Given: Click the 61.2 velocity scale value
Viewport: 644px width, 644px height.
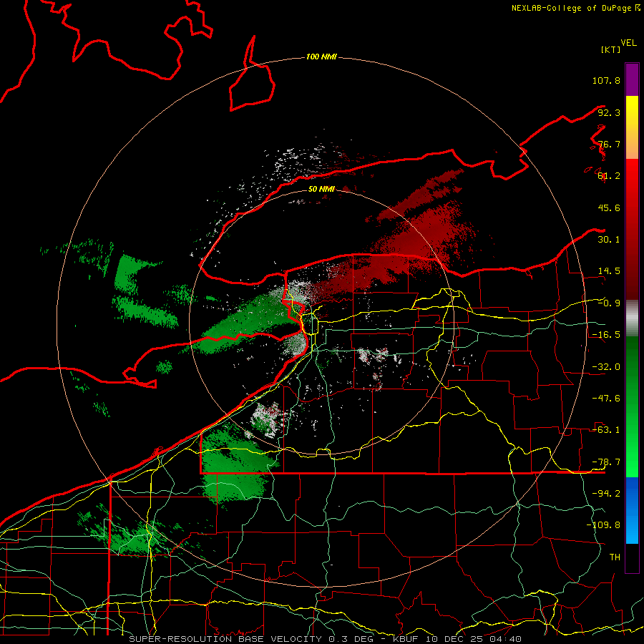Looking at the screenshot, I should pos(609,176).
